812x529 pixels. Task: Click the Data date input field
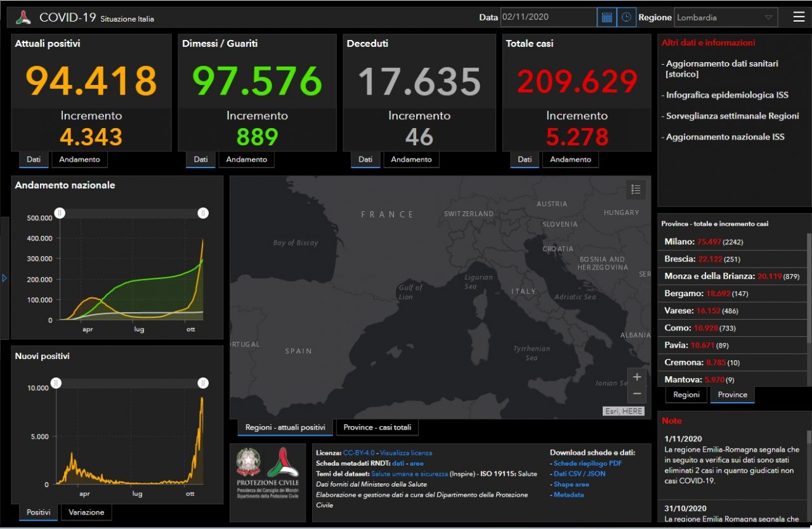point(547,17)
